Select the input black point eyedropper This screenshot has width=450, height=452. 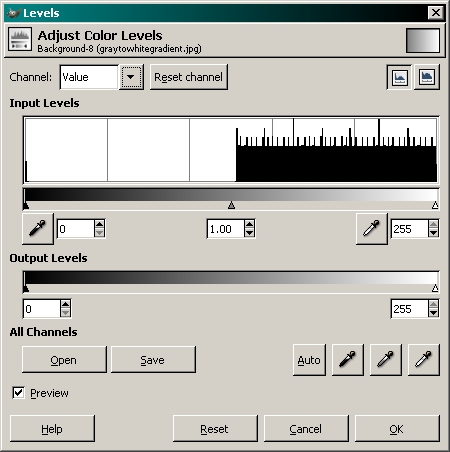point(38,229)
